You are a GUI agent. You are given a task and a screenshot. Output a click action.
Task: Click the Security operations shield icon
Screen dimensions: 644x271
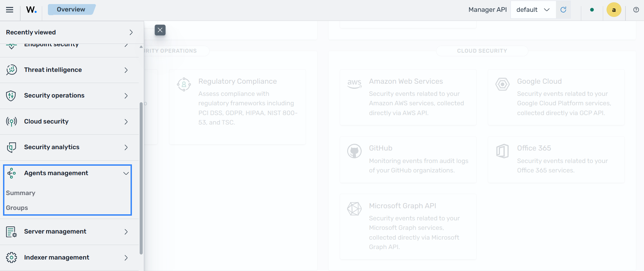(11, 96)
